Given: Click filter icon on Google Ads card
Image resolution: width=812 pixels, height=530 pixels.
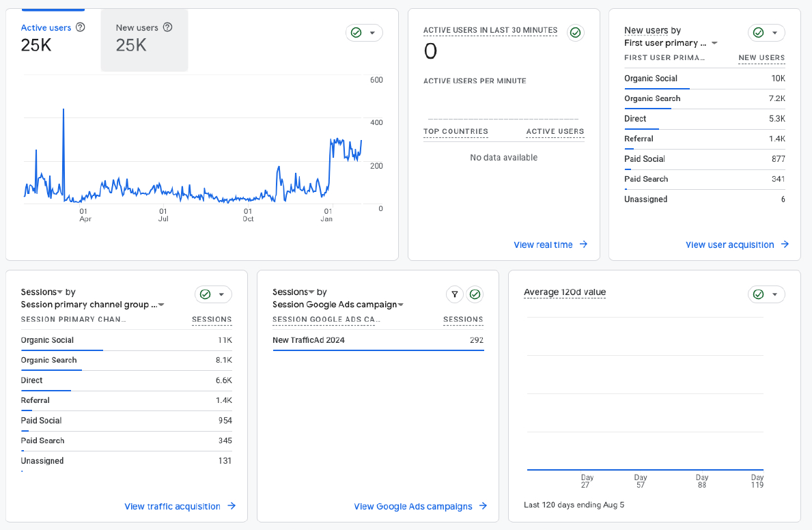Looking at the screenshot, I should (454, 294).
